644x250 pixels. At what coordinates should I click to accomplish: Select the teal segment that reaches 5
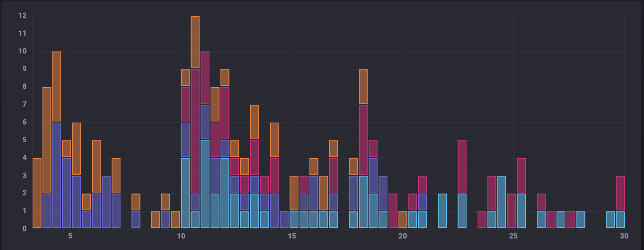point(205,184)
